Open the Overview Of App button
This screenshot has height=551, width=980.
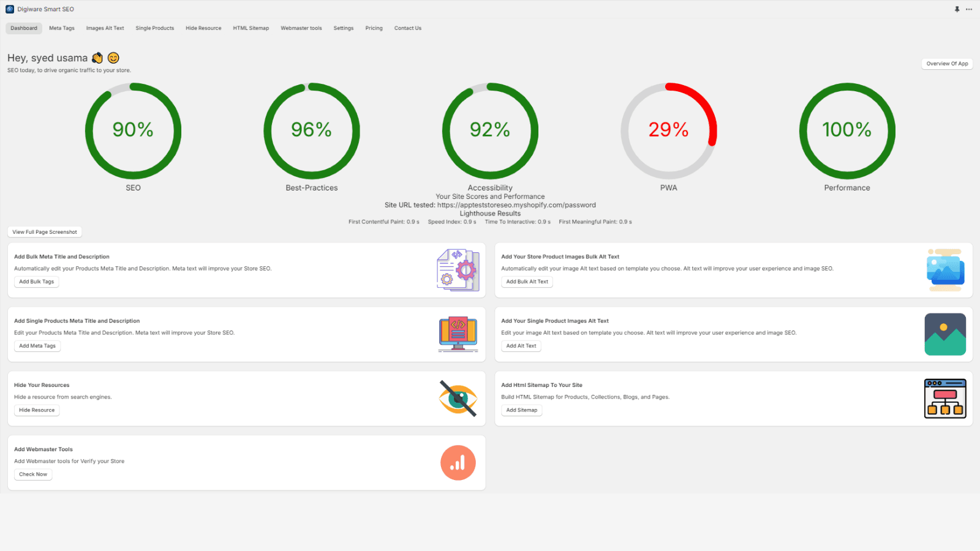(947, 64)
